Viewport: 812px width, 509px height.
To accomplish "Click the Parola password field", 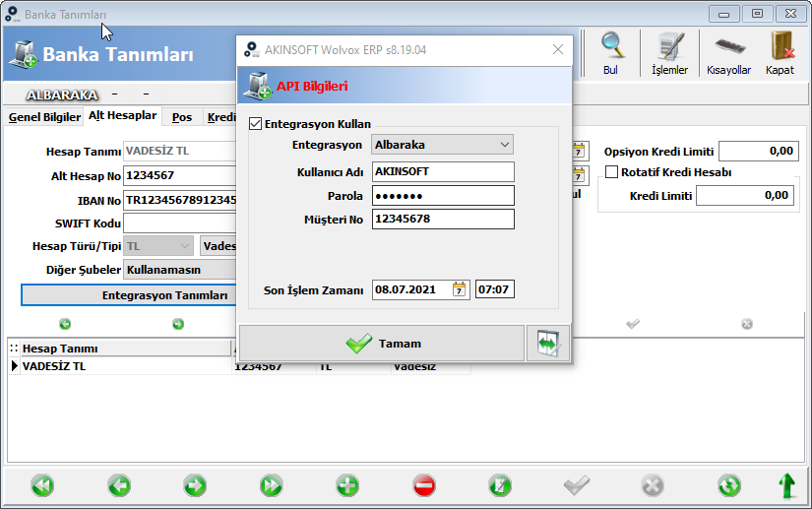I will click(443, 196).
